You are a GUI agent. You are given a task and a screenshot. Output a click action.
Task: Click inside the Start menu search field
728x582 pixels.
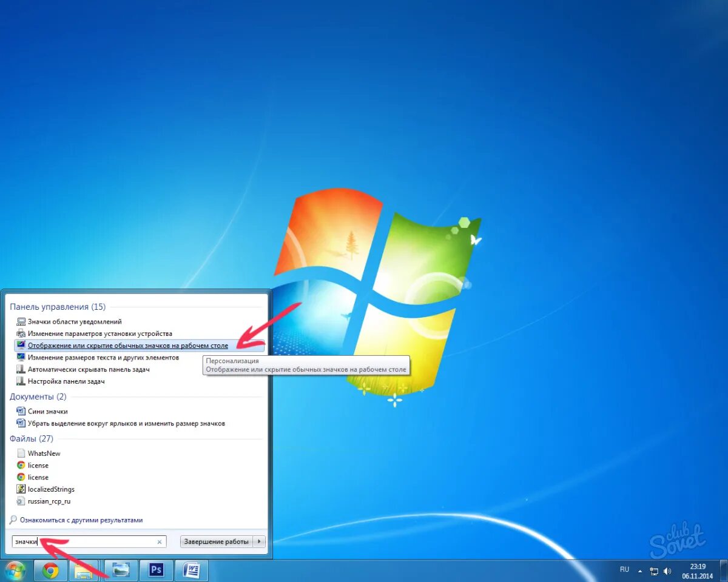click(85, 541)
